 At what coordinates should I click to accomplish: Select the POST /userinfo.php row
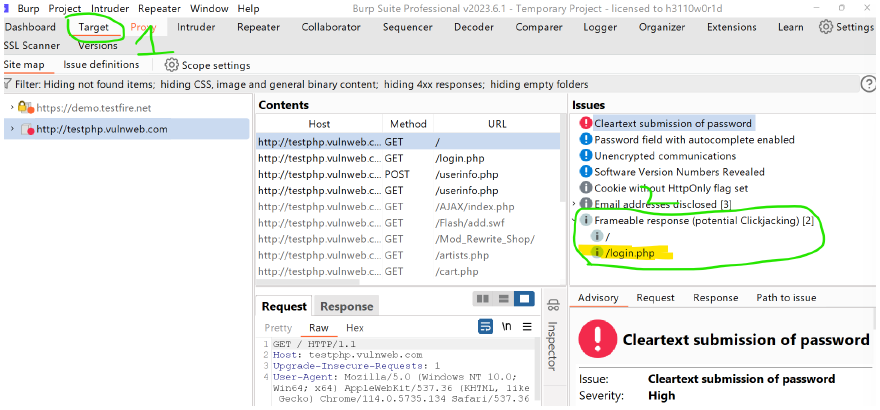(x=408, y=174)
